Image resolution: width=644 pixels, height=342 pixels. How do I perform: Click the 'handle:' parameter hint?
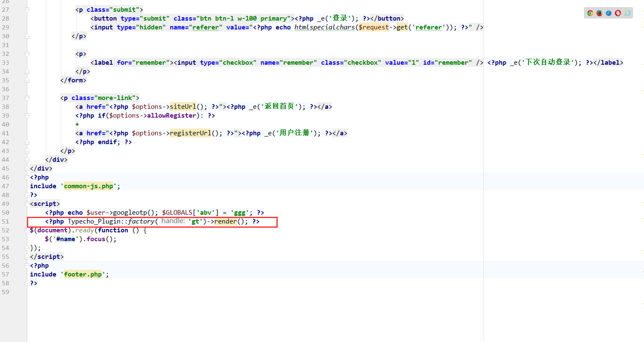coord(173,221)
